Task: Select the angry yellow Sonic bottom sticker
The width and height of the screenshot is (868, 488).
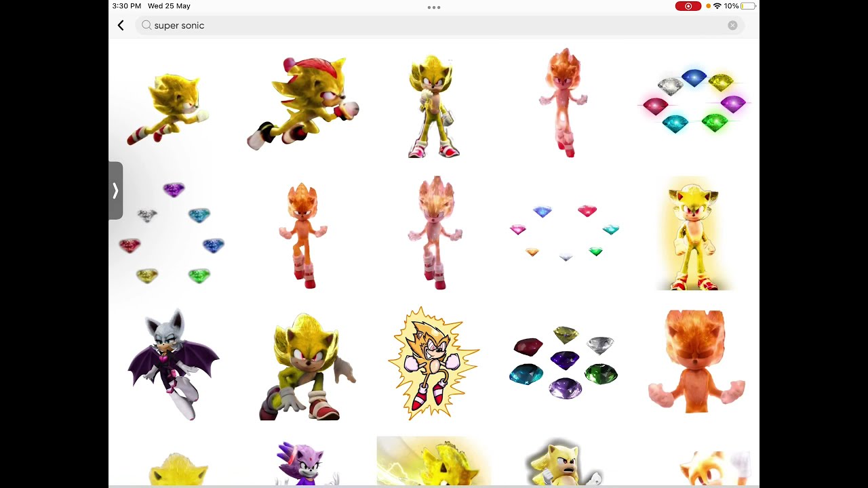Action: click(x=563, y=463)
